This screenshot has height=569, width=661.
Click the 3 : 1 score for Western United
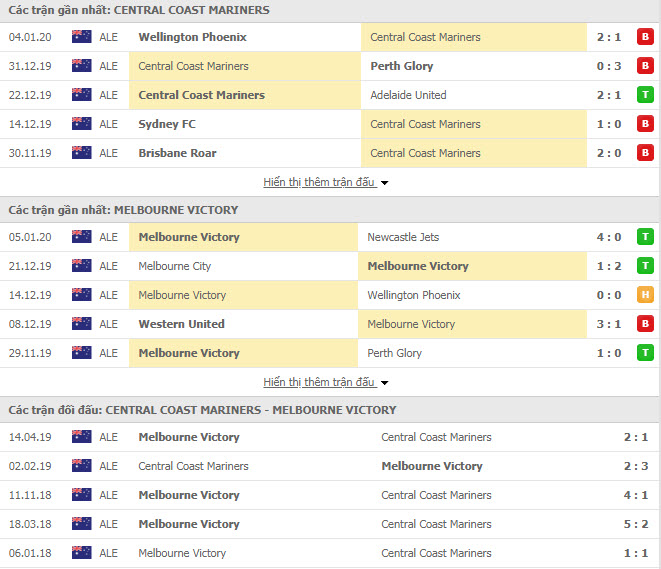[x=609, y=324]
